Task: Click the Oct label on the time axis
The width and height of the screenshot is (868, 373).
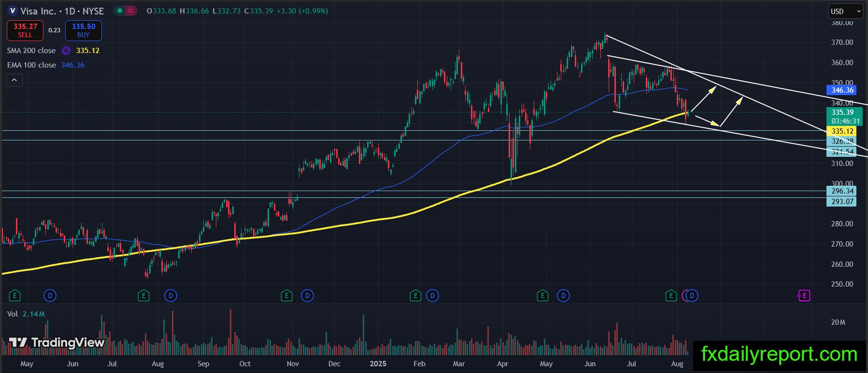Action: (x=245, y=364)
